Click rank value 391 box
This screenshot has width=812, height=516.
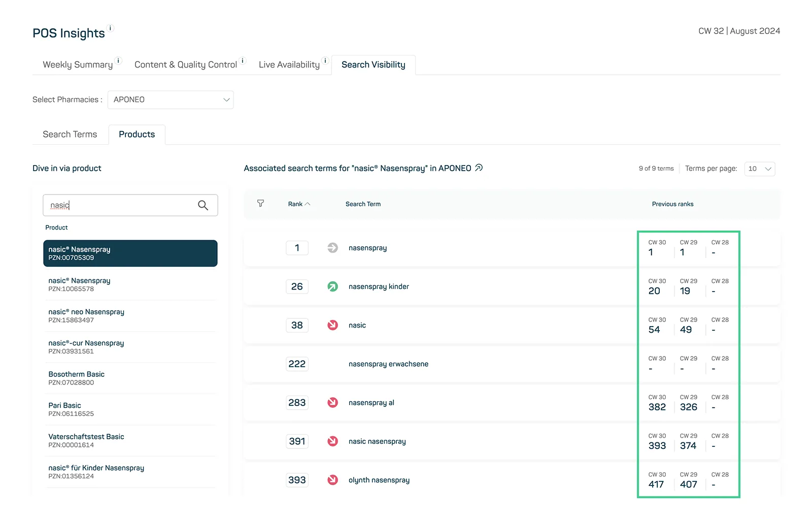[x=297, y=441]
